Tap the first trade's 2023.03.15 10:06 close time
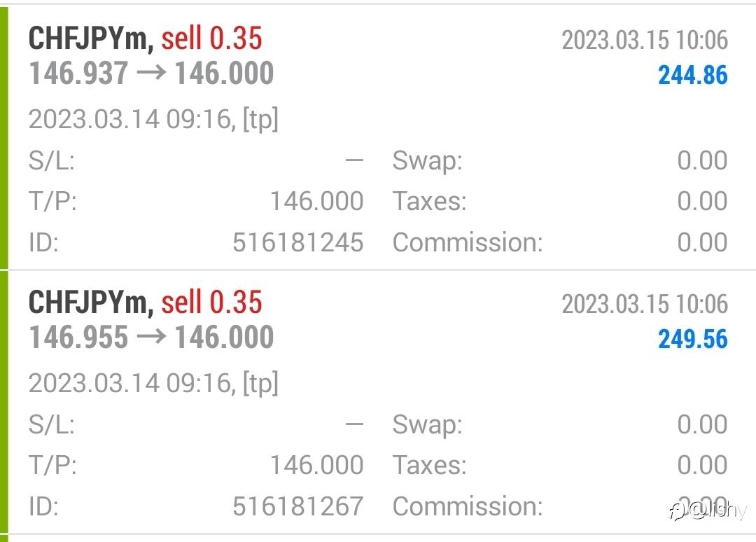The height and width of the screenshot is (542, 756). click(x=644, y=40)
